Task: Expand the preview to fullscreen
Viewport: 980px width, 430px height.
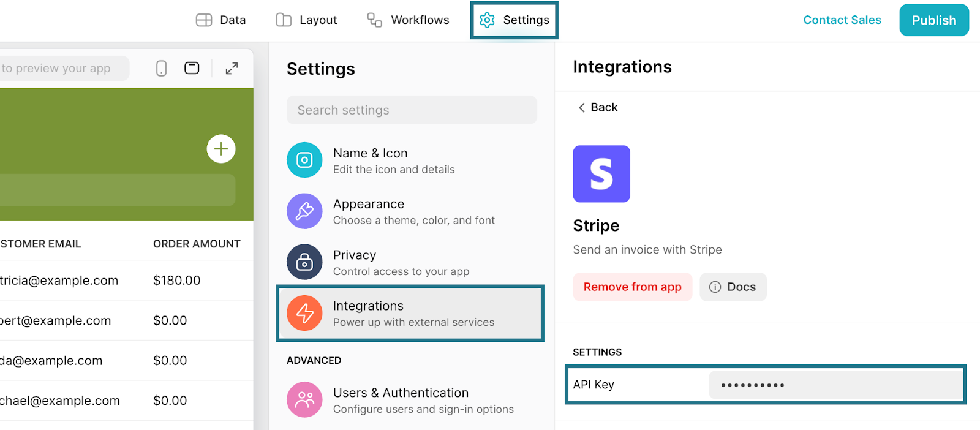Action: [x=232, y=68]
